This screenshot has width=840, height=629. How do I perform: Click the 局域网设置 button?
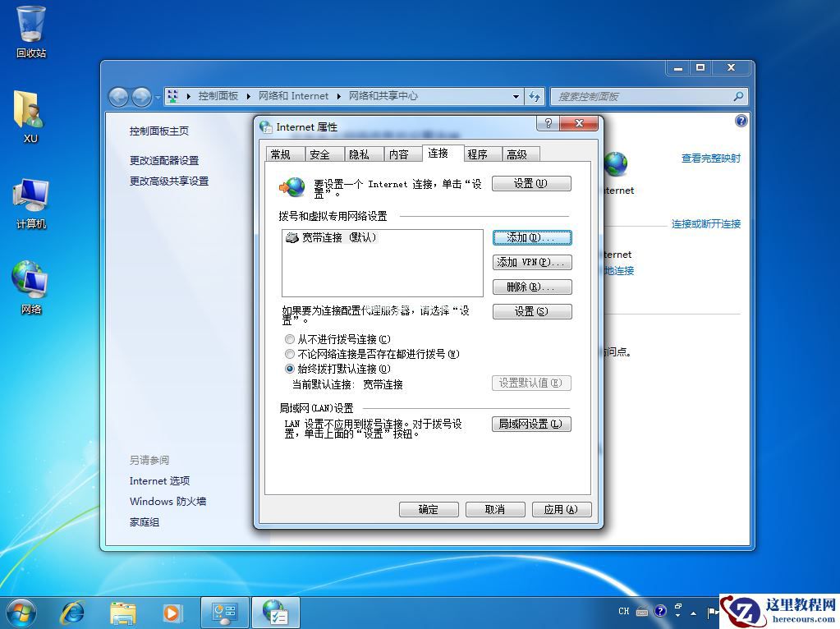[531, 424]
